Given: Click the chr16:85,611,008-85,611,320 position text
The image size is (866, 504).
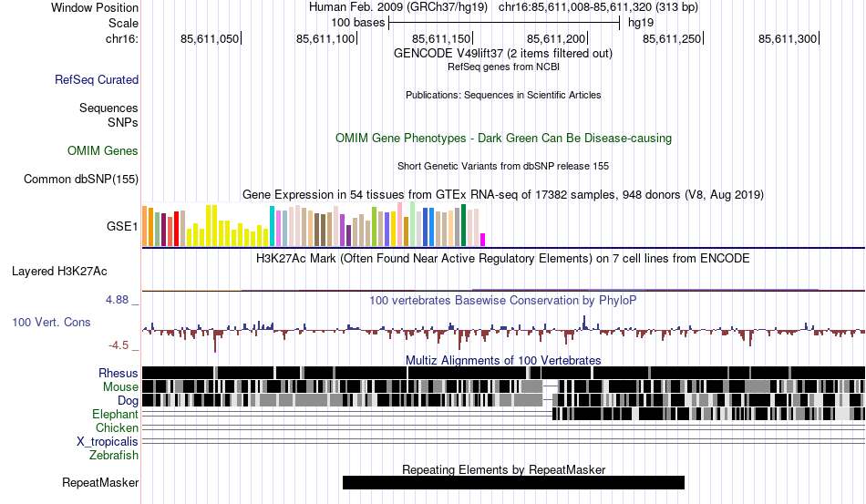Looking at the screenshot, I should (598, 7).
